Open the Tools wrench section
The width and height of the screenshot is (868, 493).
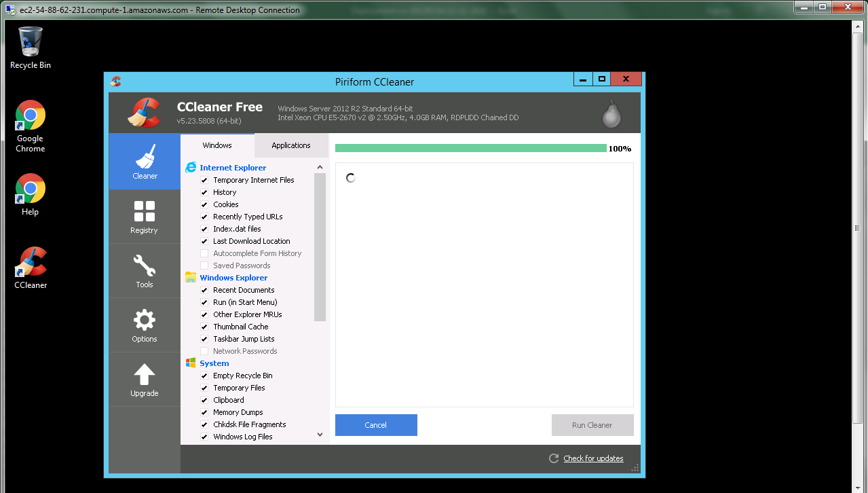pyautogui.click(x=145, y=266)
